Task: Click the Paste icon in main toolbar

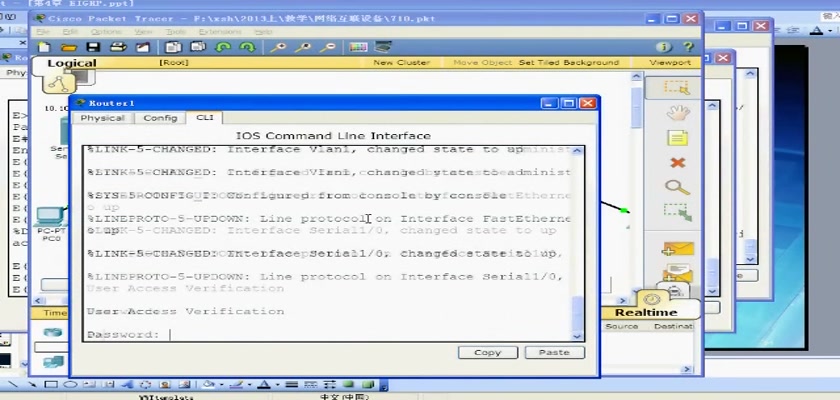Action: [x=198, y=47]
